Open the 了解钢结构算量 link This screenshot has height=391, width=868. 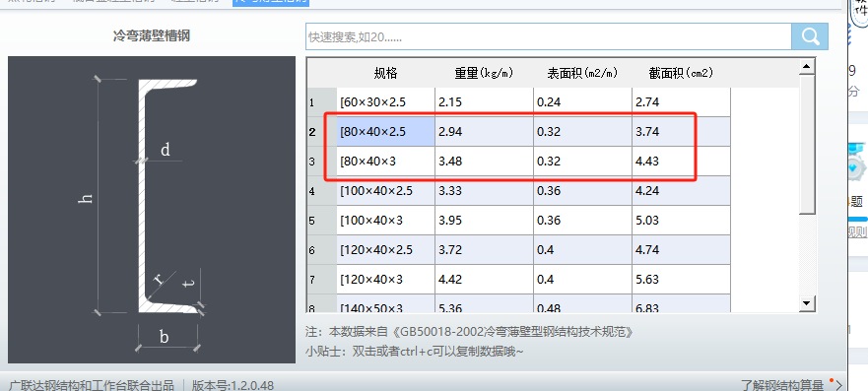point(782,385)
